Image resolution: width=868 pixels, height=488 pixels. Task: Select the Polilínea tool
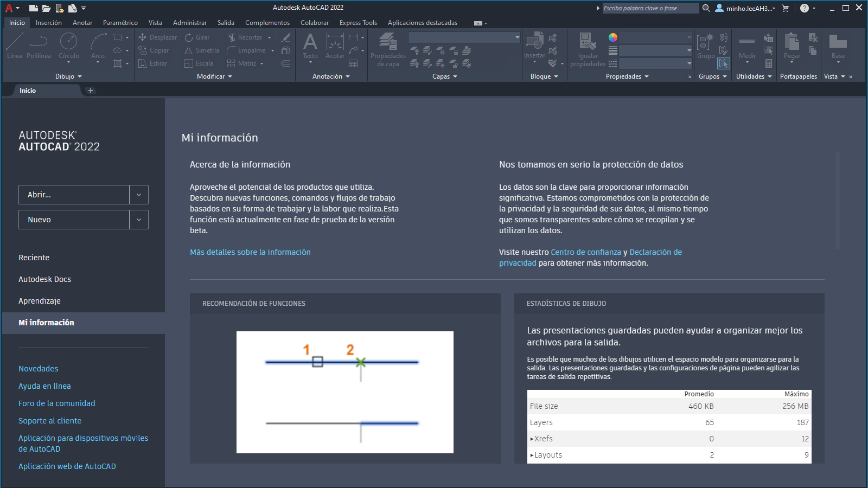[x=39, y=46]
